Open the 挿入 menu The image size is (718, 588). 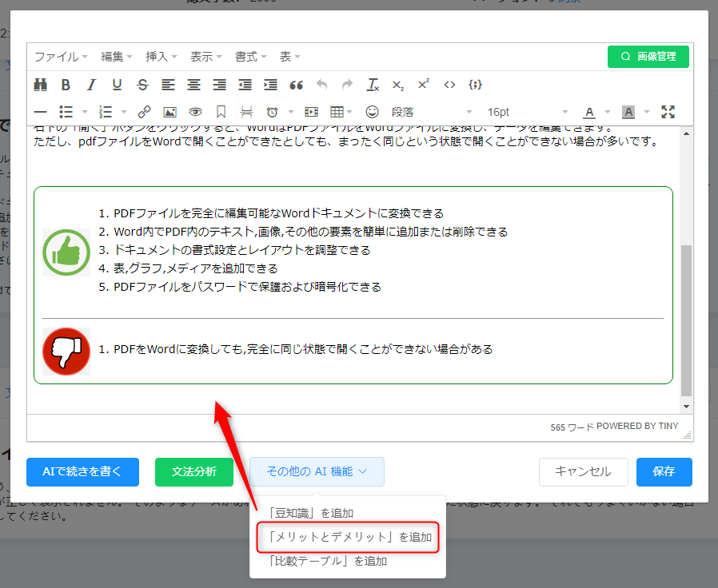tap(162, 57)
